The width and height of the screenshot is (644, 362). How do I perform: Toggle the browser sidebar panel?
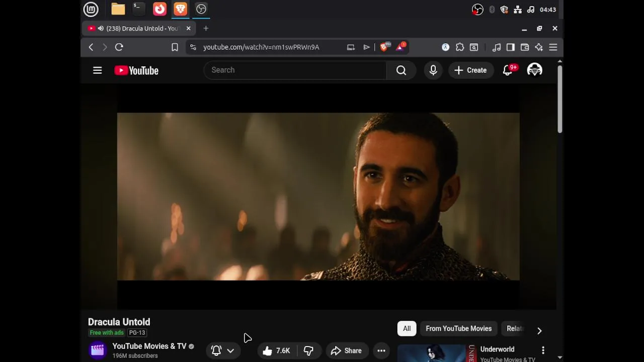511,47
